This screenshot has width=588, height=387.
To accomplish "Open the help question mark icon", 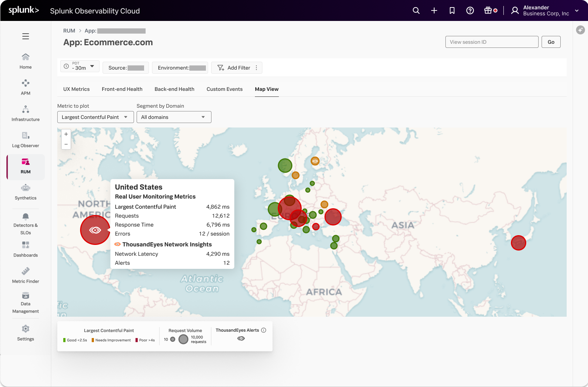I will coord(470,10).
